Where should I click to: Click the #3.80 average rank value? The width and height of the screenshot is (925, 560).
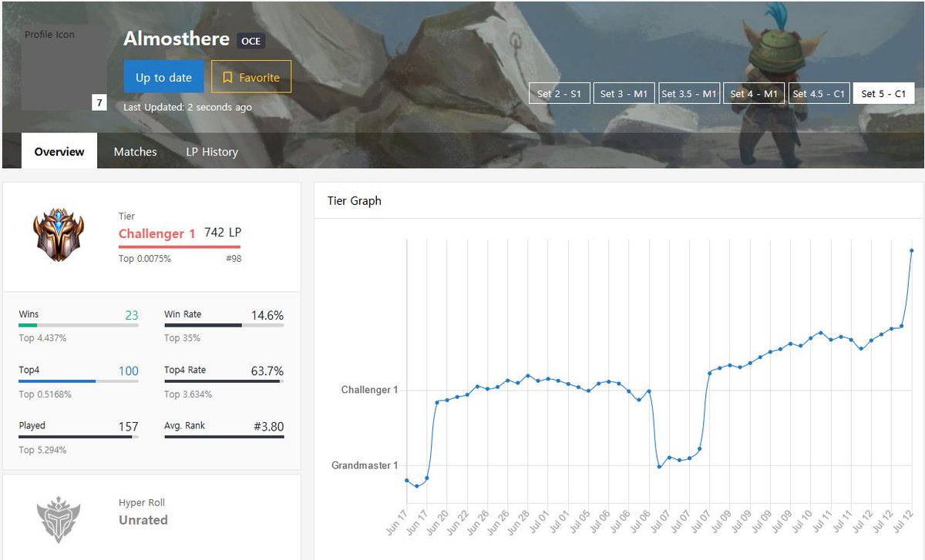coord(268,427)
